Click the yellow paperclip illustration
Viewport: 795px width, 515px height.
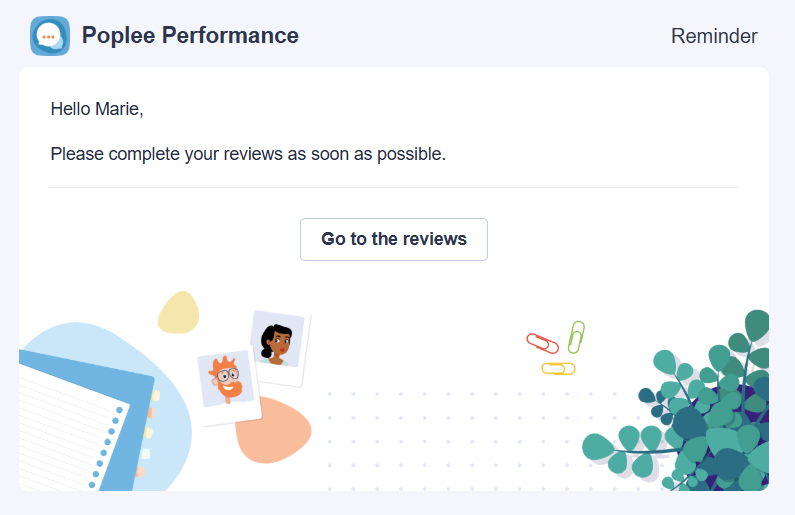coord(558,369)
